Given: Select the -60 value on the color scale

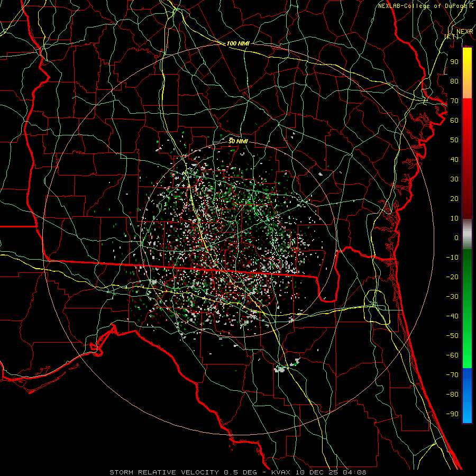Looking at the screenshot, I should point(452,355).
